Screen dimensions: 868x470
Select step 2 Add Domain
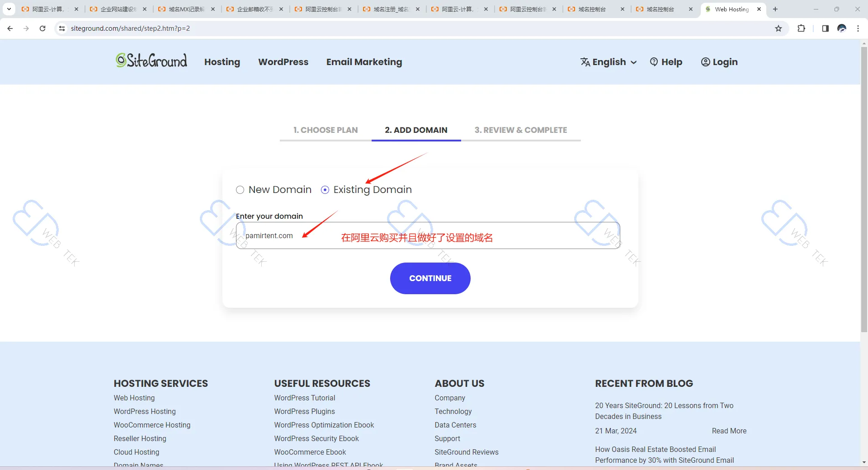coord(416,130)
